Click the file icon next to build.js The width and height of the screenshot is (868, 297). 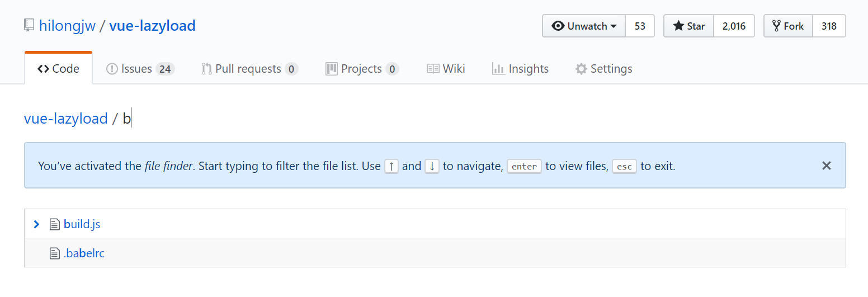tap(55, 224)
